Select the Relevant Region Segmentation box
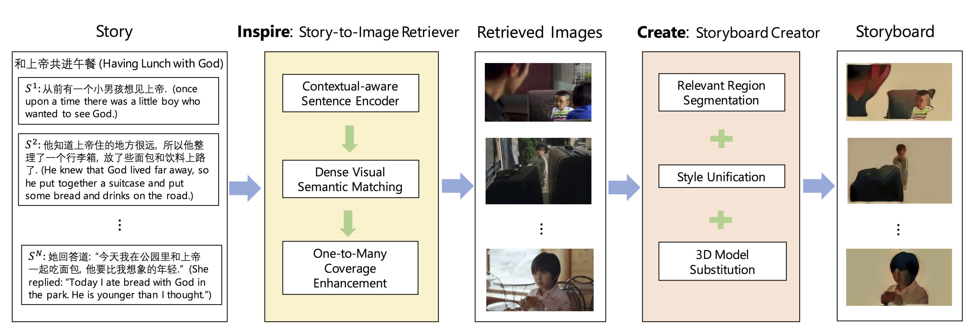This screenshot has height=336, width=980. 721,92
